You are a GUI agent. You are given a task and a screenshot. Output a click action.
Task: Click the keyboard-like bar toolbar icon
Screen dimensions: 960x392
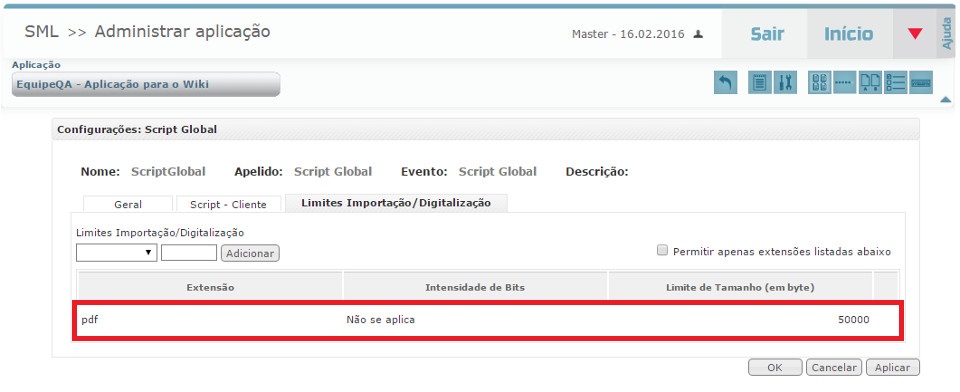point(921,83)
